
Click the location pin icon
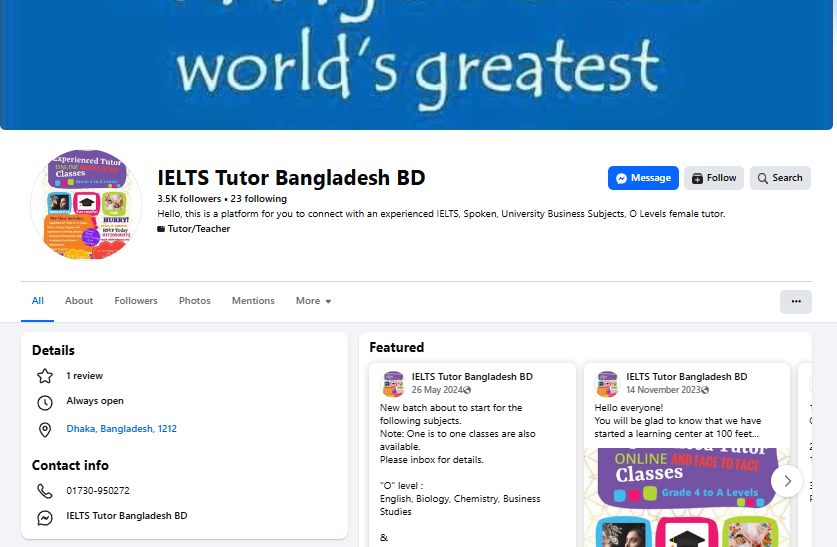45,430
